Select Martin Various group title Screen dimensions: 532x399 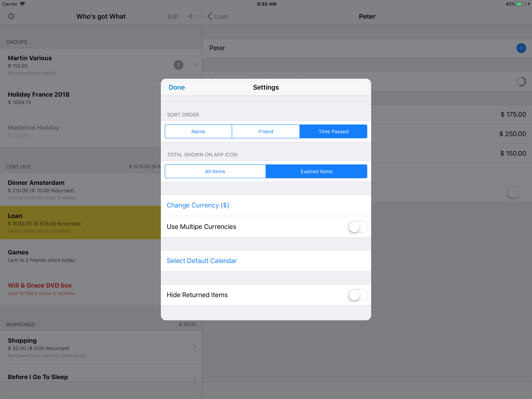pyautogui.click(x=30, y=58)
